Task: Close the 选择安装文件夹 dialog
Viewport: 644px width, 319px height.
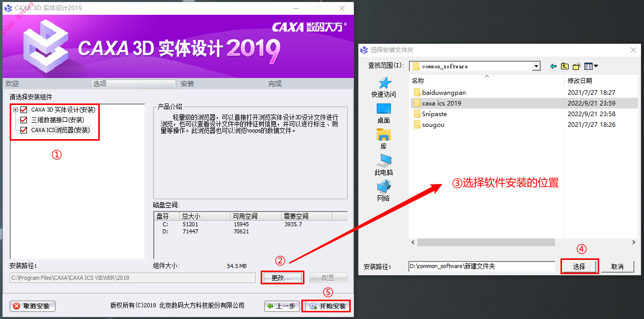Action: click(x=633, y=50)
